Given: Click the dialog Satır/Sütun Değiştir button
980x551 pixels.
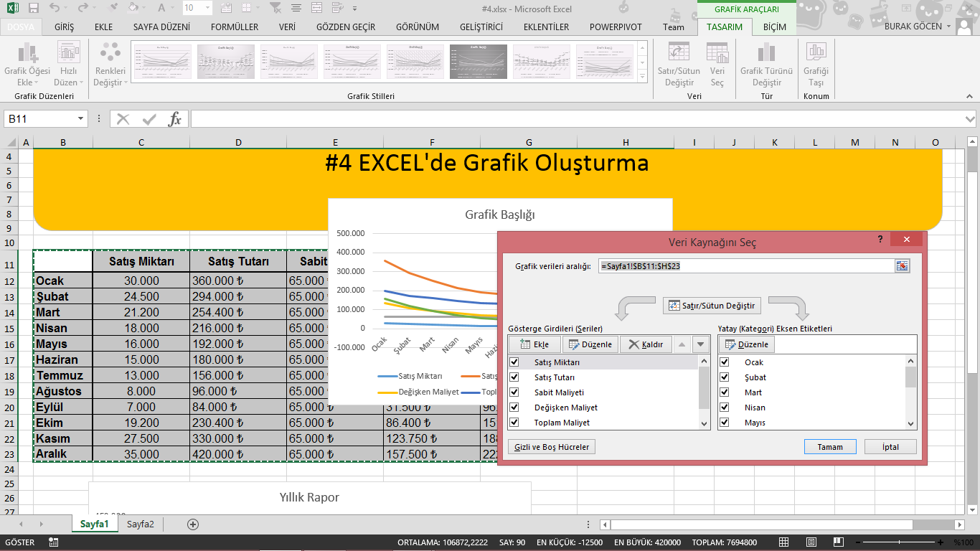Looking at the screenshot, I should pos(712,306).
